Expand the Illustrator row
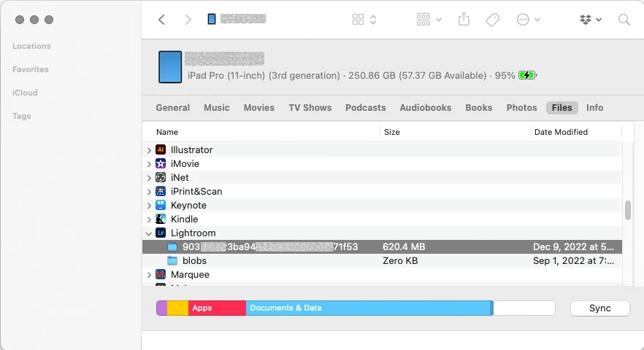 [149, 150]
